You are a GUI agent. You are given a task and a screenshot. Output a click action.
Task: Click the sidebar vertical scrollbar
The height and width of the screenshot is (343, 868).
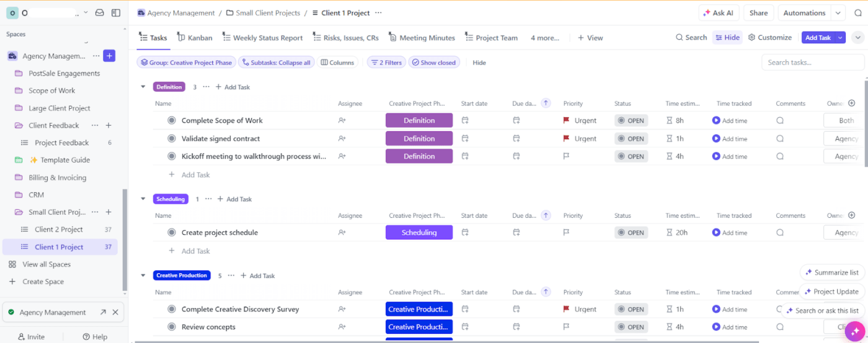pyautogui.click(x=125, y=240)
